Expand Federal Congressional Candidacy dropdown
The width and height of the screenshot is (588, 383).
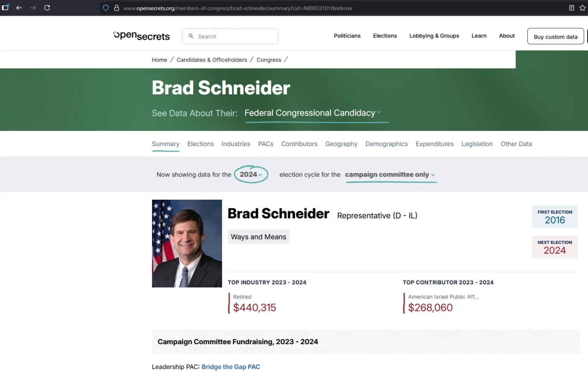312,113
